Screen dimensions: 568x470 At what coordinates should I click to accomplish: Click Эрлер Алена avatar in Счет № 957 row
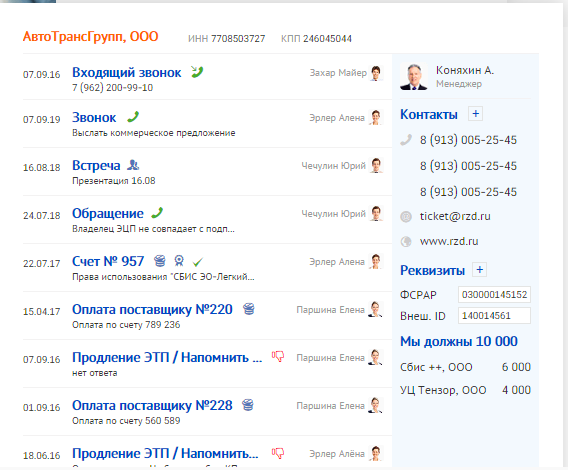376,261
